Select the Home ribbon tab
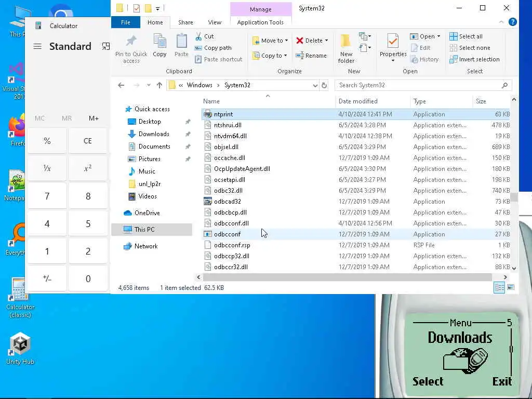532x399 pixels. coord(155,22)
